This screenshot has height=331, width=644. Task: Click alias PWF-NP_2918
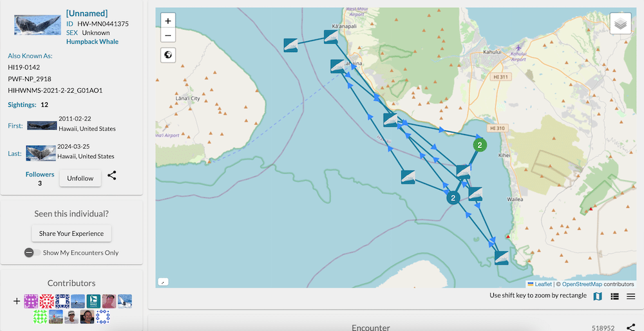(x=30, y=79)
